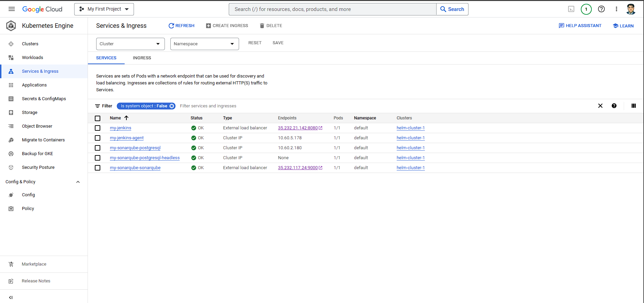The image size is (644, 303).
Task: Click the Kubernetes Engine product icon
Action: pos(11,26)
